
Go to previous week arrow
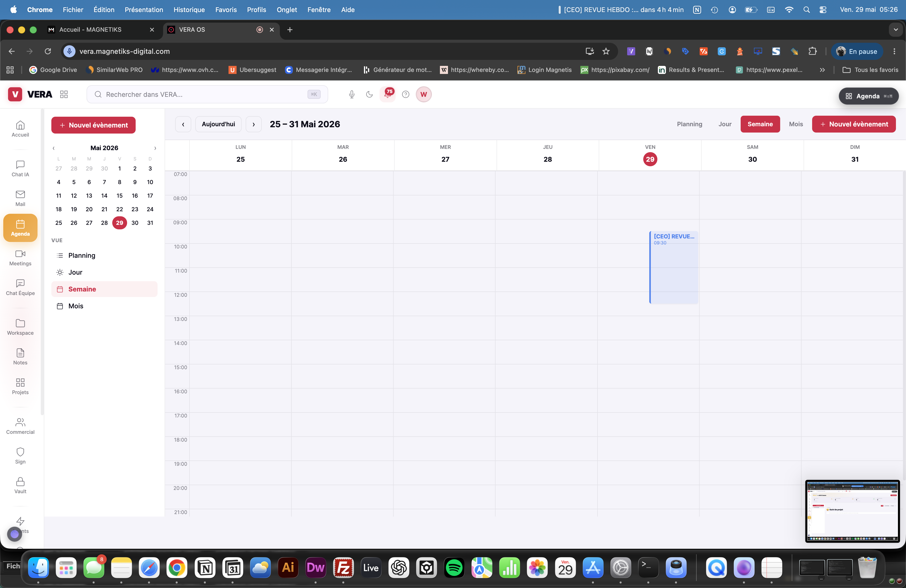183,124
